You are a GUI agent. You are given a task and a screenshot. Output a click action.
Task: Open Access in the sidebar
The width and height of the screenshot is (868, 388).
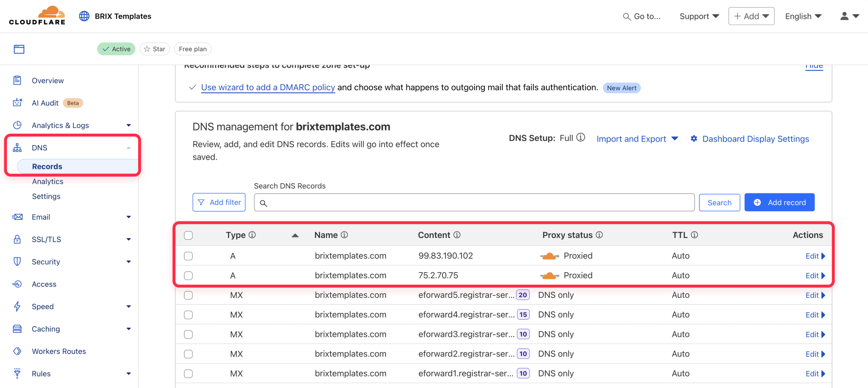[44, 284]
